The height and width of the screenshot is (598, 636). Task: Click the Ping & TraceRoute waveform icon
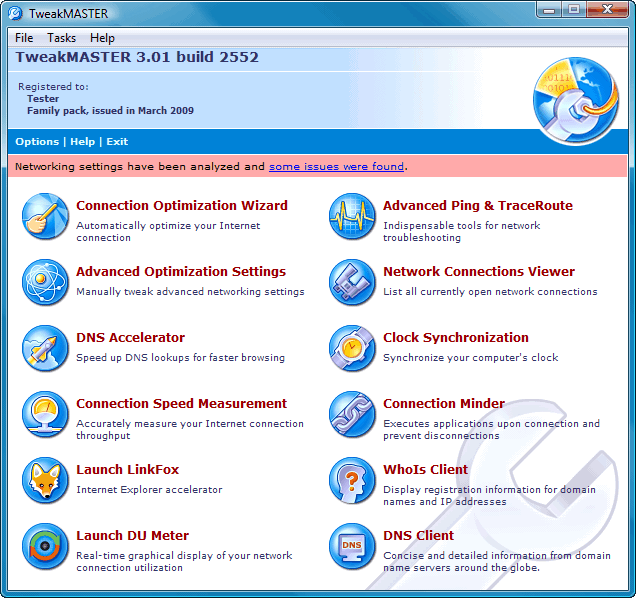point(352,216)
